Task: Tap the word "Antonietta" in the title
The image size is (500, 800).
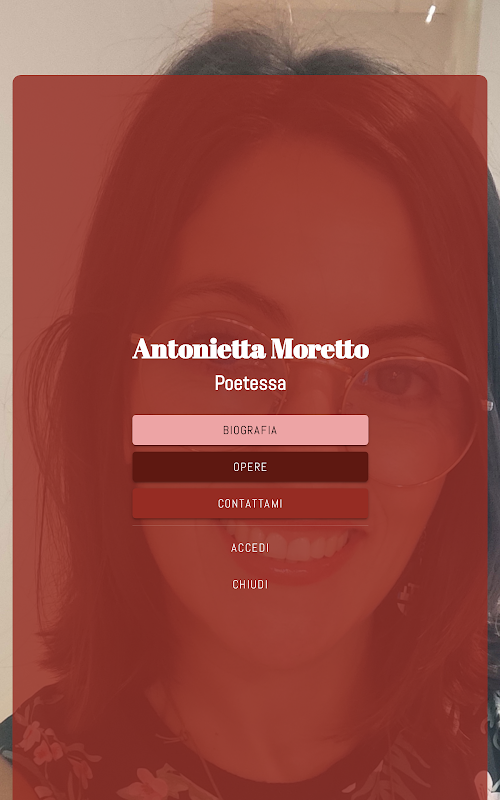Action: pyautogui.click(x=199, y=349)
